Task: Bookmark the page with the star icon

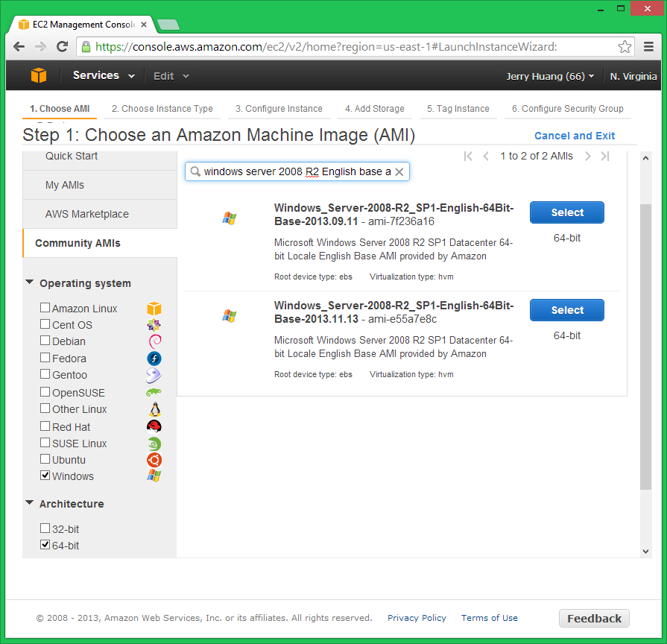Action: (625, 46)
